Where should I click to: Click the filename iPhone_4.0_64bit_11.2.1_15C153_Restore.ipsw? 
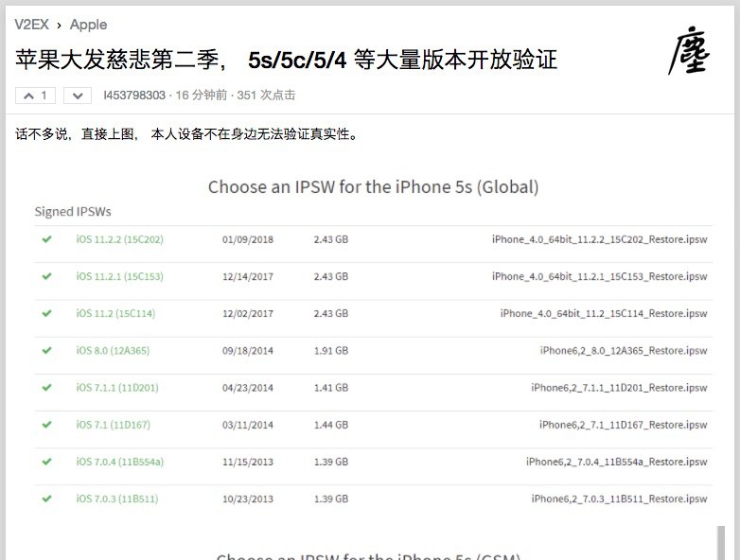tap(599, 276)
